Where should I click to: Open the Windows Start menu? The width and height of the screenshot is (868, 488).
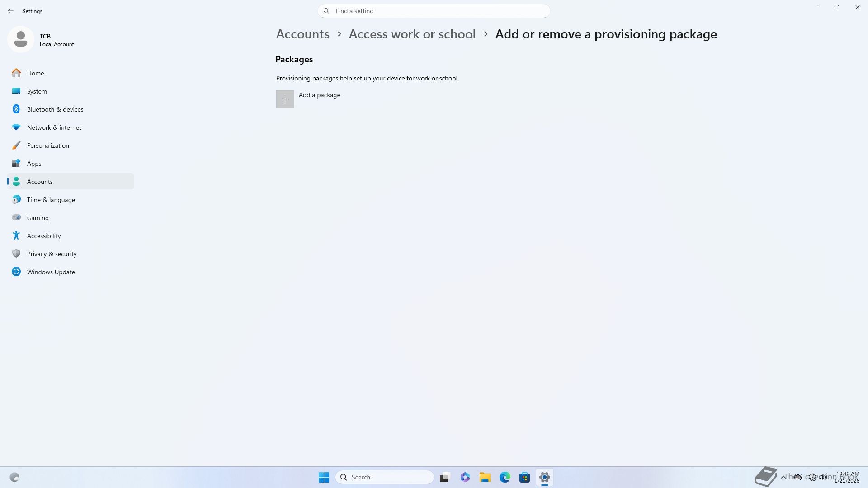pos(324,477)
